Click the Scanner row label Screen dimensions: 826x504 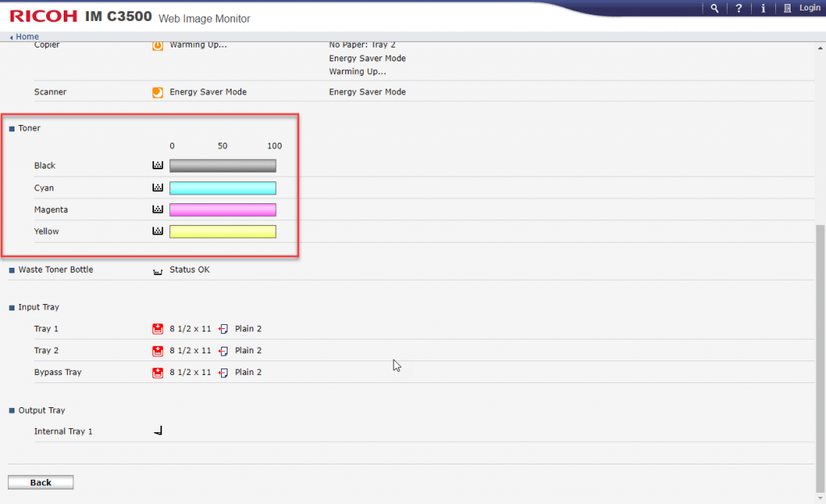pos(50,92)
